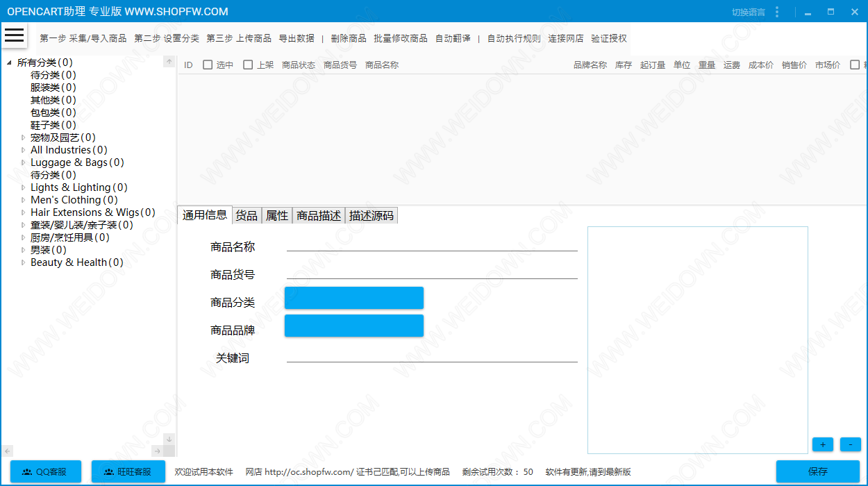
Task: Click the 保存 save button
Action: (x=818, y=471)
